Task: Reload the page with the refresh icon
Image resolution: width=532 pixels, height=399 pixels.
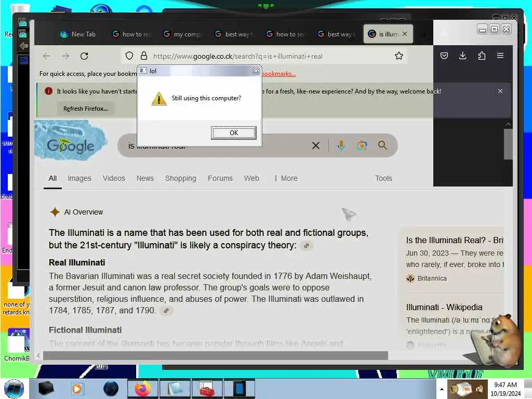Action: point(84,56)
